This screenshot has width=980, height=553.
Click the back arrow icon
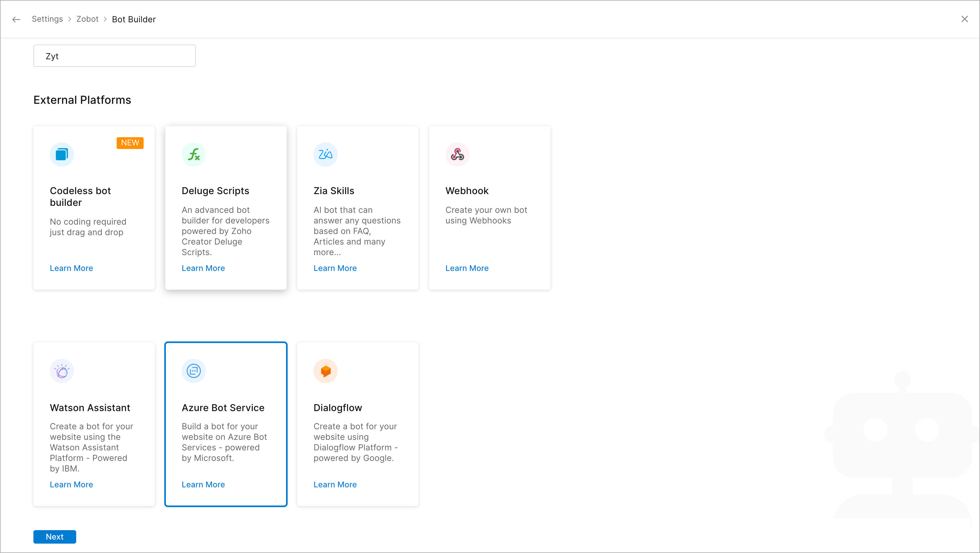point(16,19)
